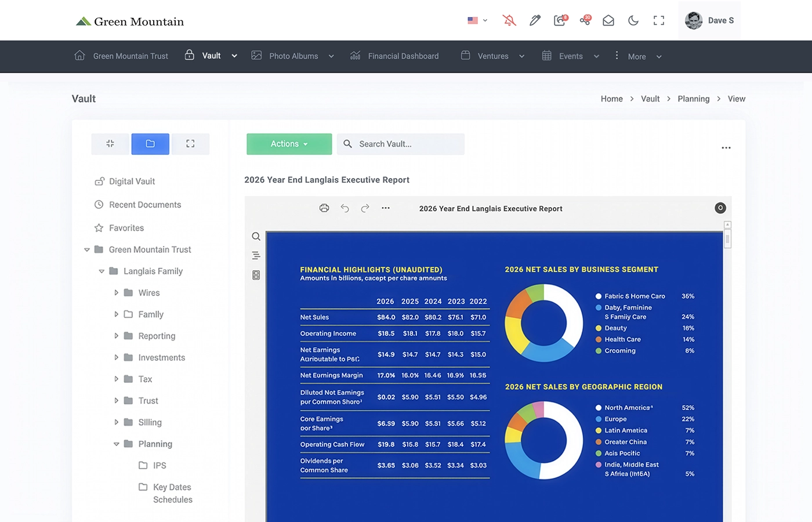
Task: Open the document outline icon
Action: pos(256,256)
